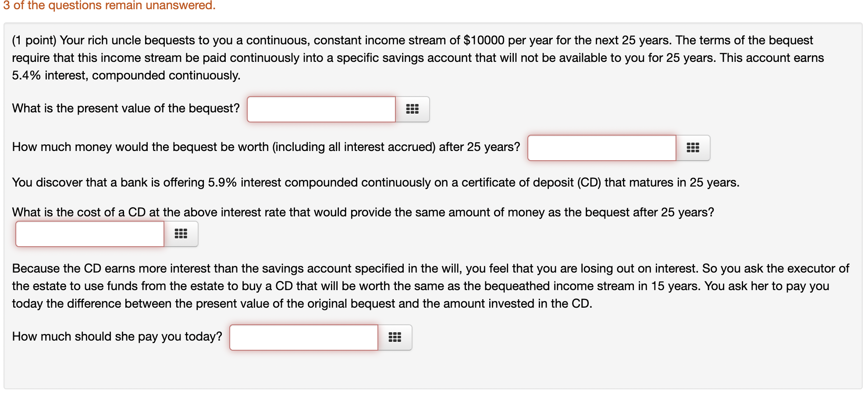Select the question text about 5.9% CD interest

[375, 183]
